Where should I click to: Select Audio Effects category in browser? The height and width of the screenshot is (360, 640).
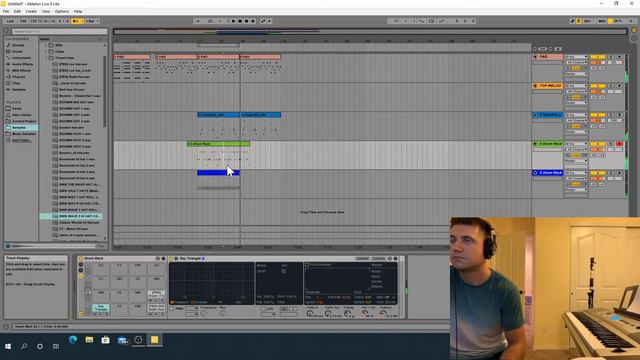point(22,64)
